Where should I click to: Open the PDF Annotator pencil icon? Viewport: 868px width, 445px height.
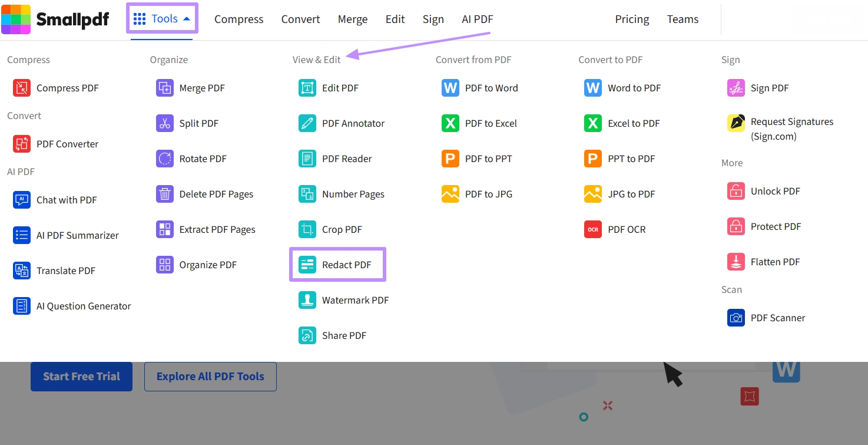pyautogui.click(x=307, y=123)
